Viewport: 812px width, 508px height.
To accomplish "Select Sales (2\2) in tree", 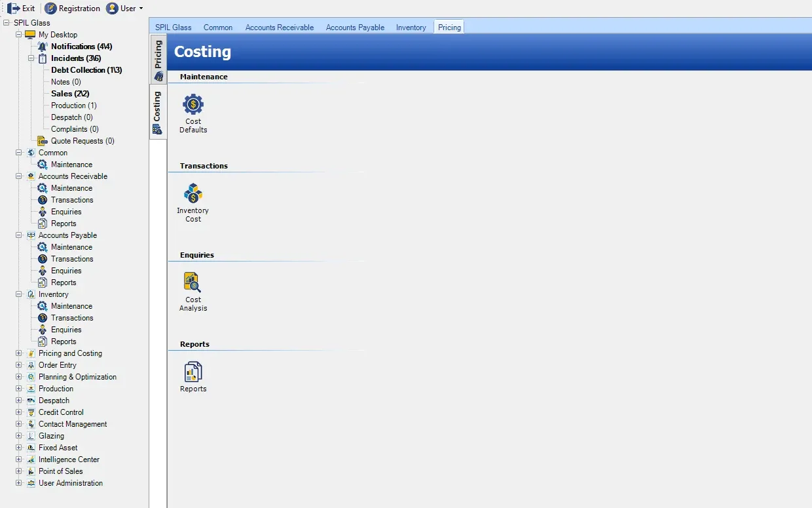I will point(70,94).
